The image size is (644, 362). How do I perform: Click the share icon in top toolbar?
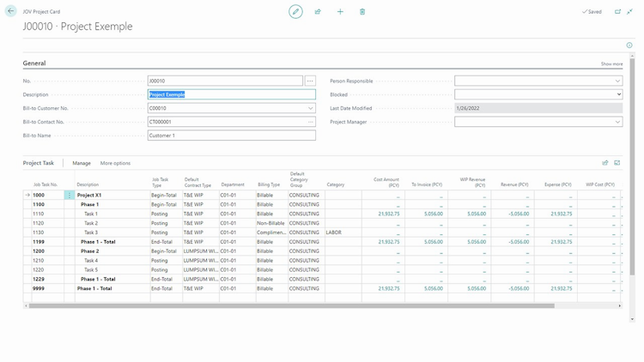coord(318,11)
